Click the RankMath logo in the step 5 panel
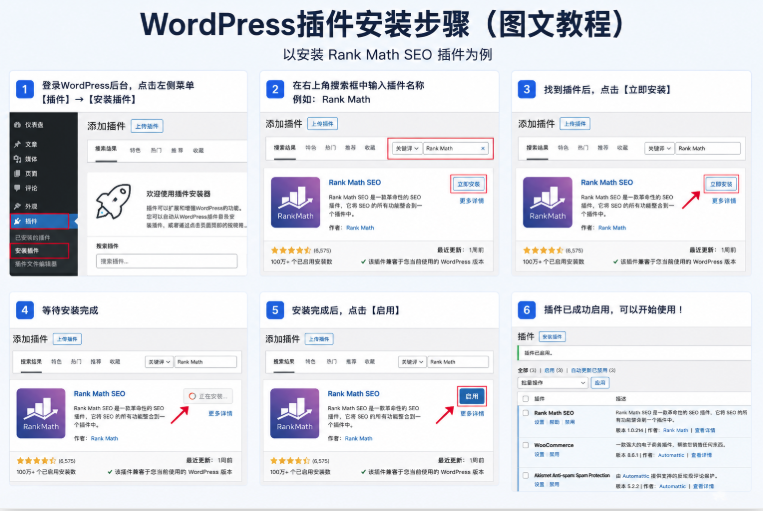The height and width of the screenshot is (511, 763). pyautogui.click(x=294, y=413)
